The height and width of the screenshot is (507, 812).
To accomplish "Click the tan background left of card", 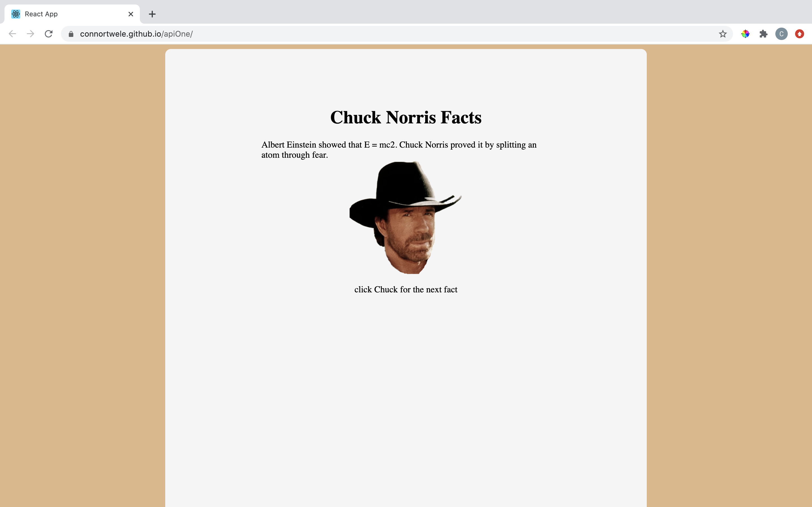I will coord(82,268).
